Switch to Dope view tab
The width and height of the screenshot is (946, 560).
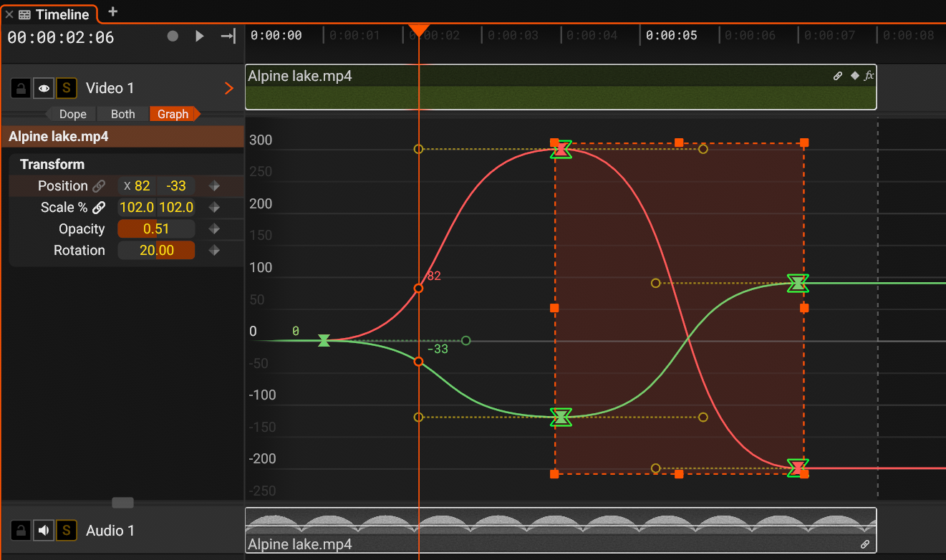[x=72, y=114]
